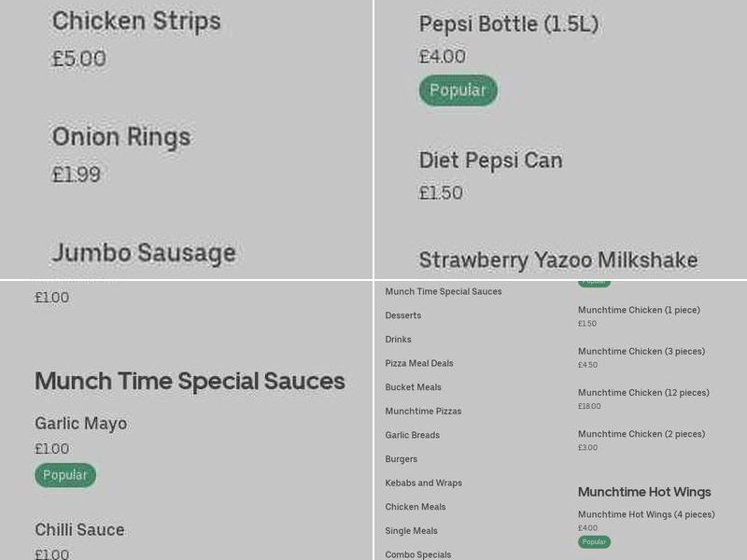Open Strawberry Yazoo Milkshake item
This screenshot has height=560, width=747.
(x=557, y=259)
